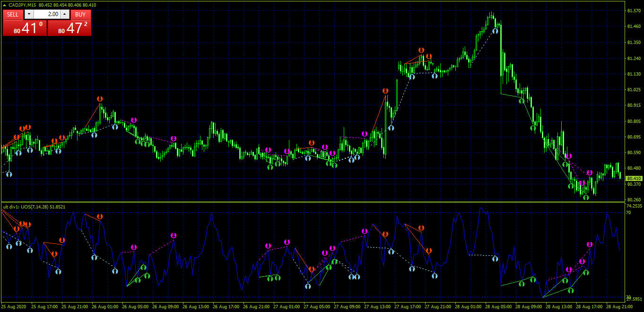Click the 25 Aug 2020 date label

13,307
